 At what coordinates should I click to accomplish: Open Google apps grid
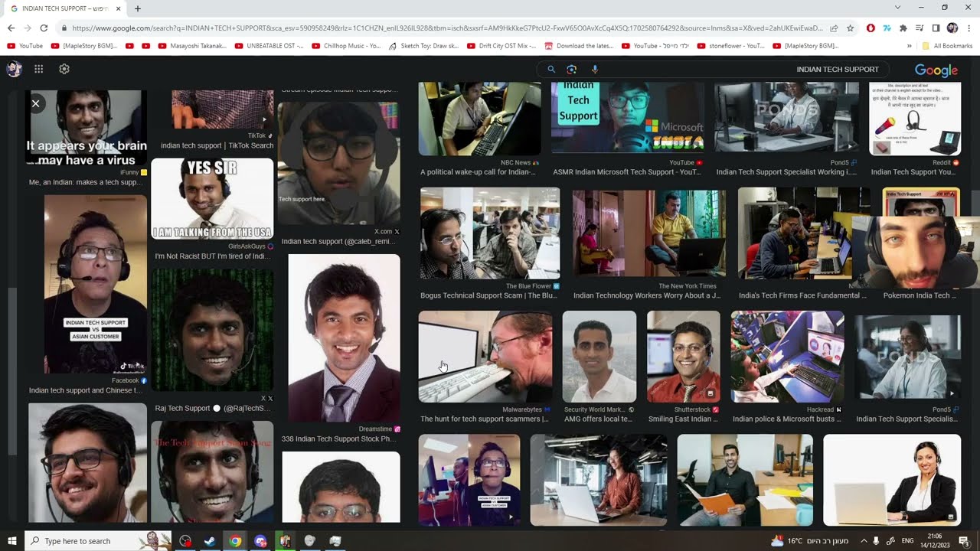(38, 69)
